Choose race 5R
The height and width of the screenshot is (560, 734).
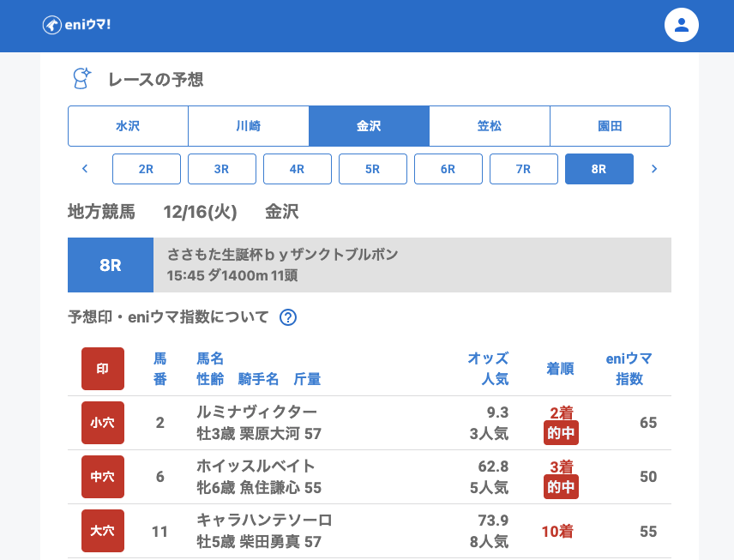[x=373, y=169]
